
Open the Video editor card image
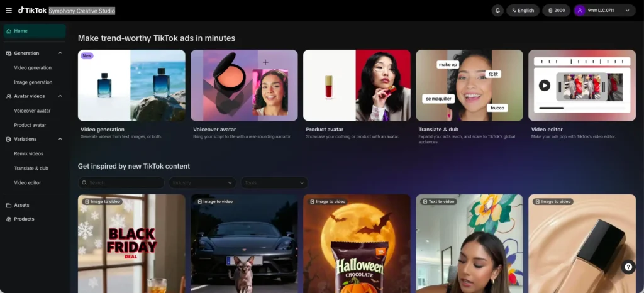point(582,86)
